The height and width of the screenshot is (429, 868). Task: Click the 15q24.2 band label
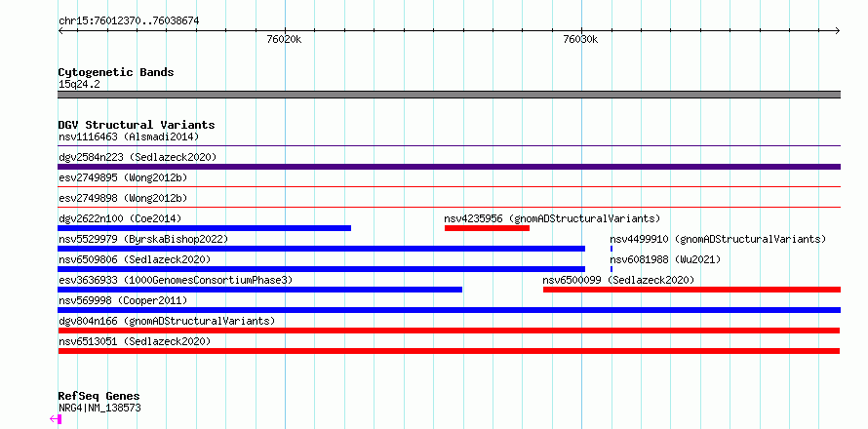pos(79,84)
